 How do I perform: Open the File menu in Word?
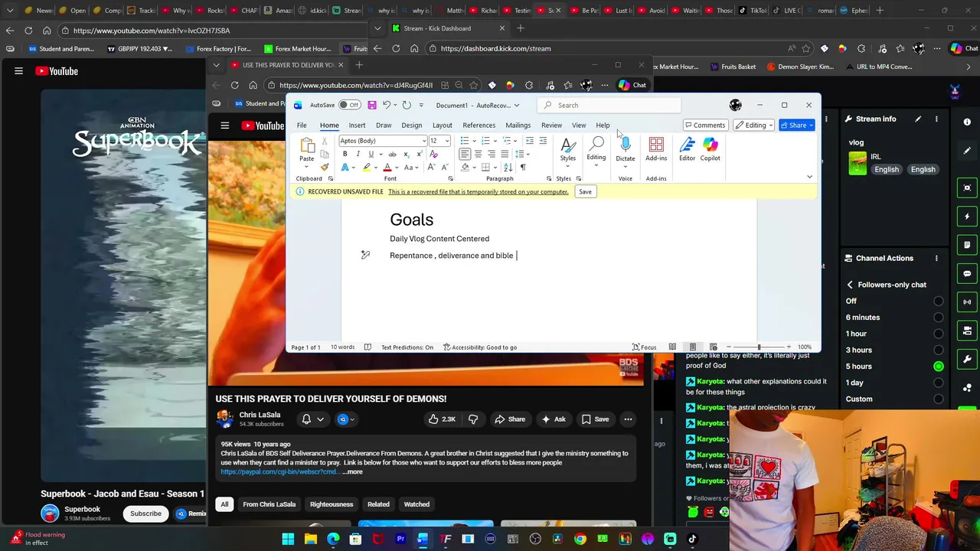pos(302,126)
